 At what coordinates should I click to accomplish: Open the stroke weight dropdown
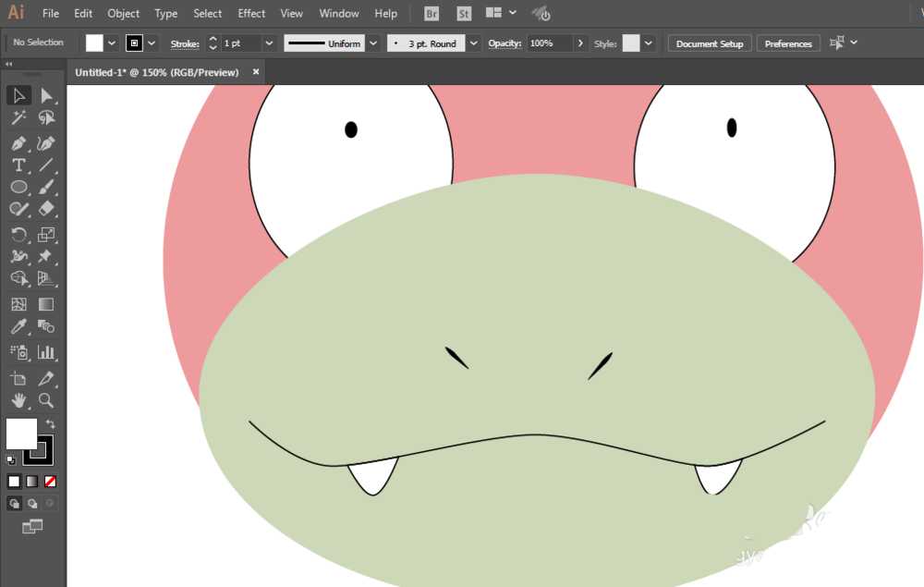[269, 43]
